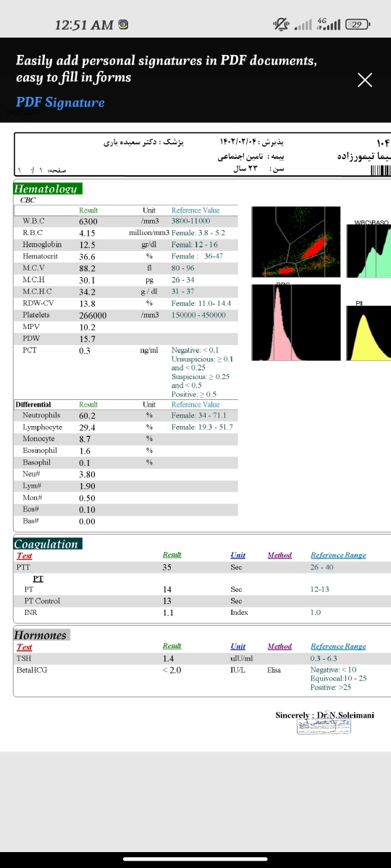Close the PDF Signature ad banner

(x=366, y=80)
